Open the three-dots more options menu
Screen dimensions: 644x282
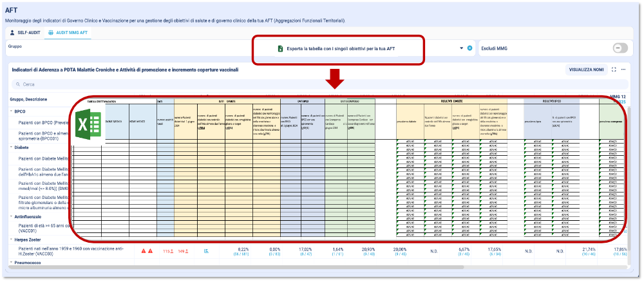(x=623, y=70)
